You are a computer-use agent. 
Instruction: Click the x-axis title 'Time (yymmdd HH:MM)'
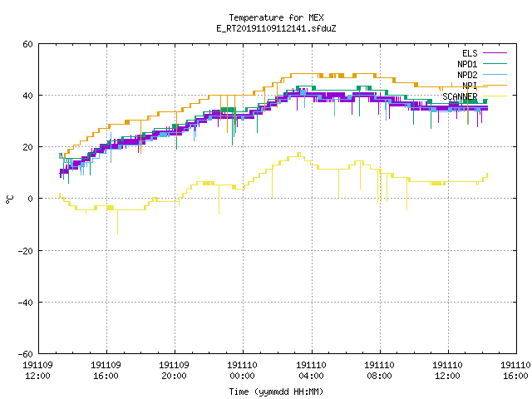[276, 392]
